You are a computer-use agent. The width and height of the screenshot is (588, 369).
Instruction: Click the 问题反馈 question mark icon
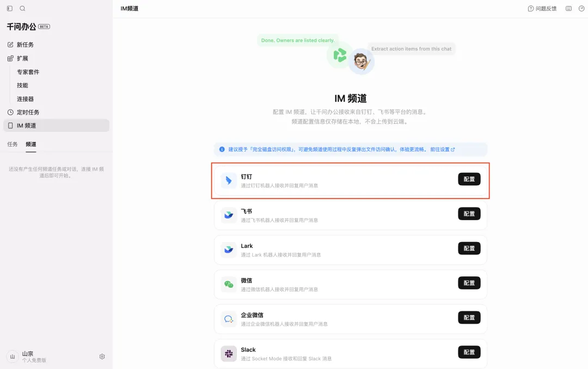click(531, 9)
